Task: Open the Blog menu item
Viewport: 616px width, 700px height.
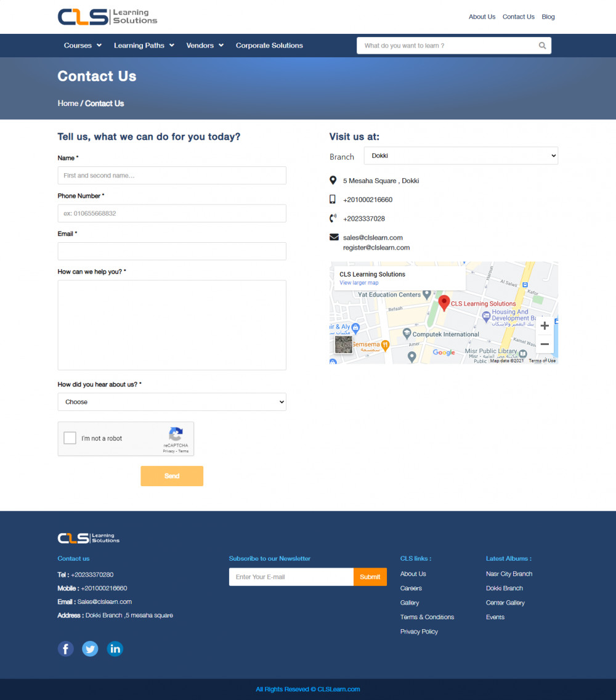Action: click(548, 17)
